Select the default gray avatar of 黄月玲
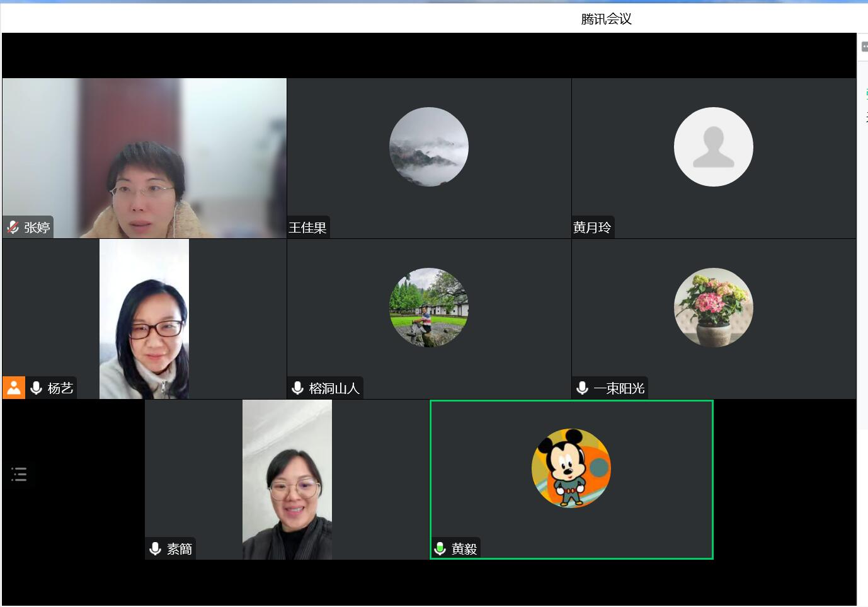The image size is (868, 607). (713, 147)
